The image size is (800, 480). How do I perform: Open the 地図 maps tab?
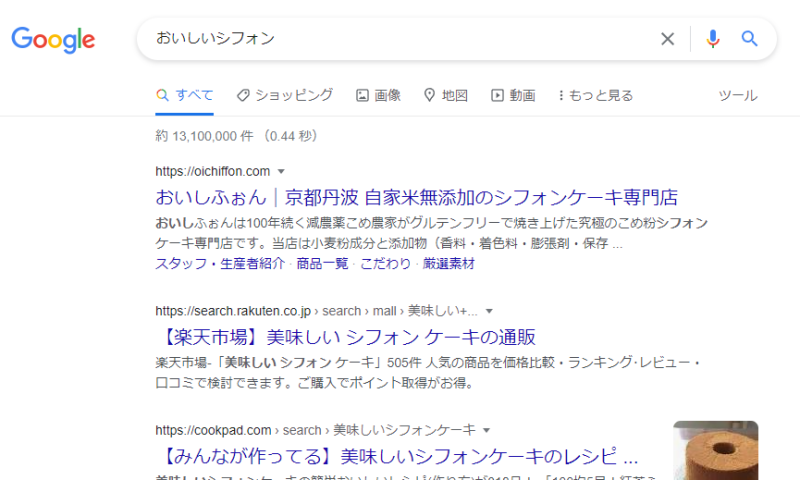click(x=445, y=95)
